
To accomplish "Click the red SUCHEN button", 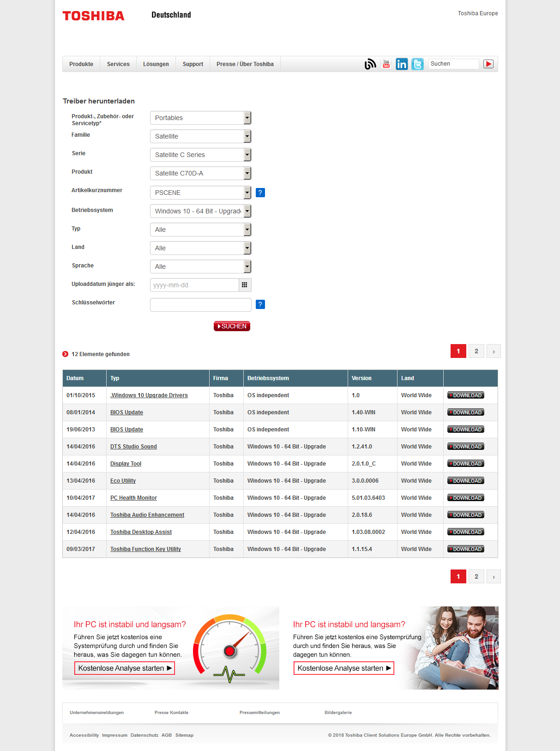I will 232,326.
